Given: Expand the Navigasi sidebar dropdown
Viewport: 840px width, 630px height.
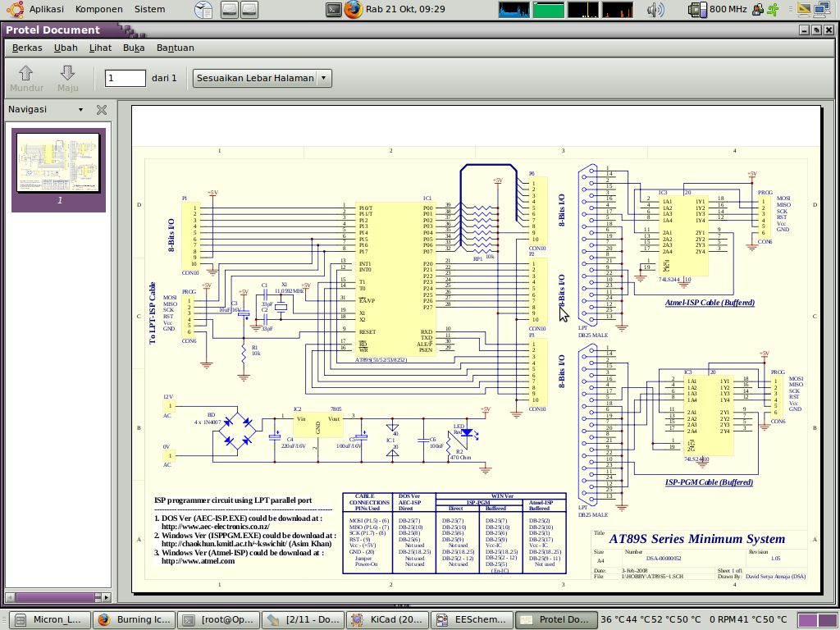Looking at the screenshot, I should (81, 110).
